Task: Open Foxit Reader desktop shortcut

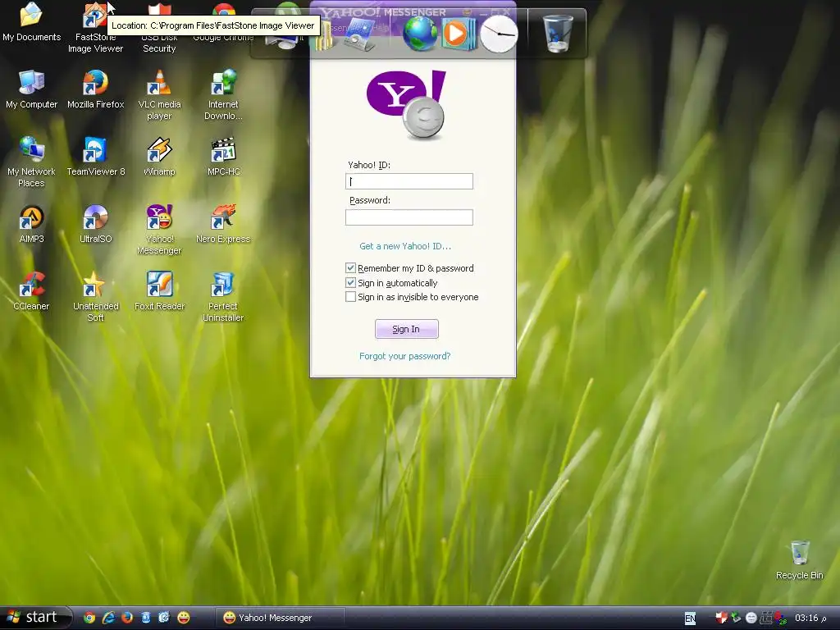Action: point(159,291)
